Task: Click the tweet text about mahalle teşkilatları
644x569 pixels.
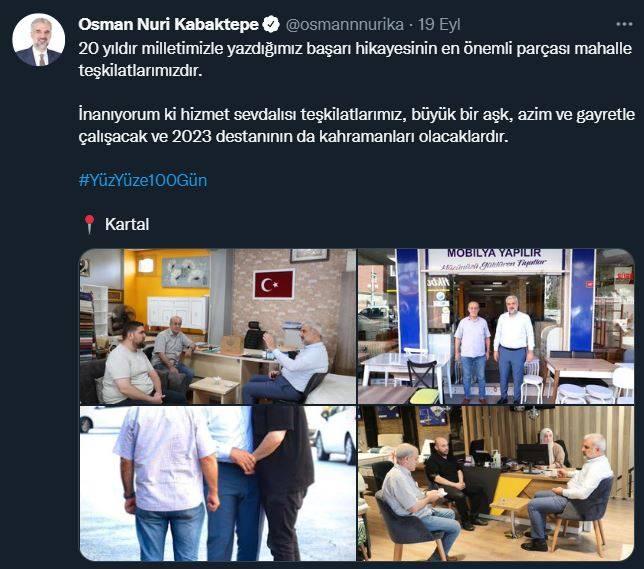Action: point(355,60)
